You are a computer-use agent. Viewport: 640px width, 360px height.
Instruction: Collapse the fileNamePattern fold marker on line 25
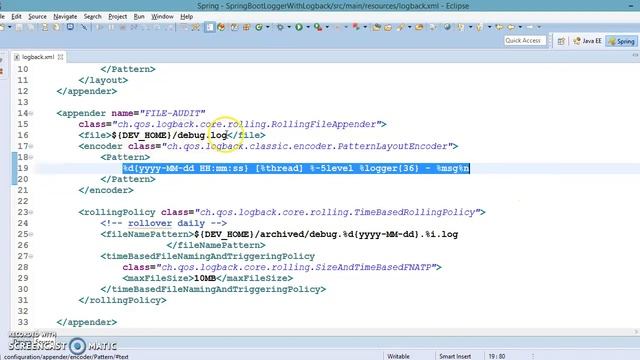(31, 234)
